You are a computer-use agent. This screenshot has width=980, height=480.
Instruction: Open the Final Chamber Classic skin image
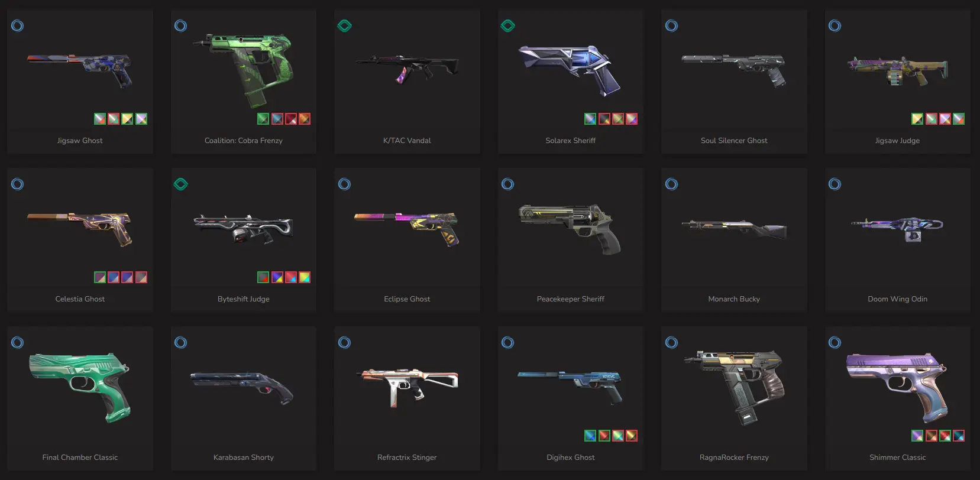point(80,388)
